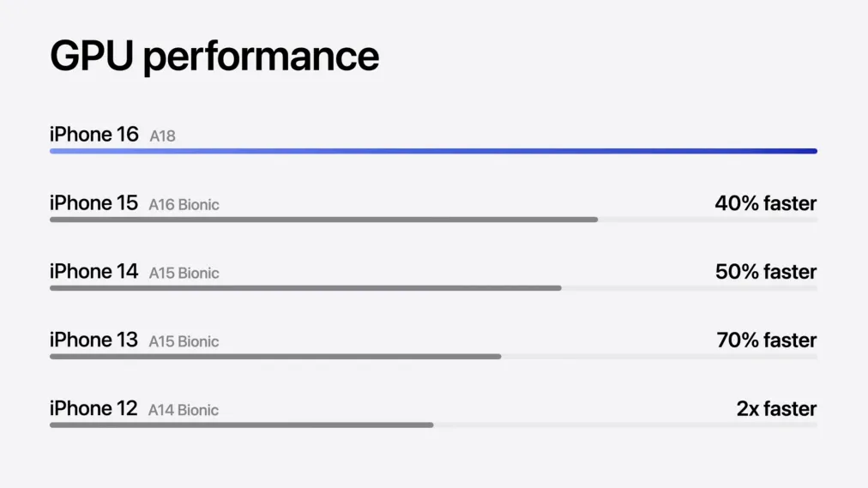Screen dimensions: 868x488
Task: Click A15 Bionic next to iPhone 14
Action: click(x=184, y=274)
